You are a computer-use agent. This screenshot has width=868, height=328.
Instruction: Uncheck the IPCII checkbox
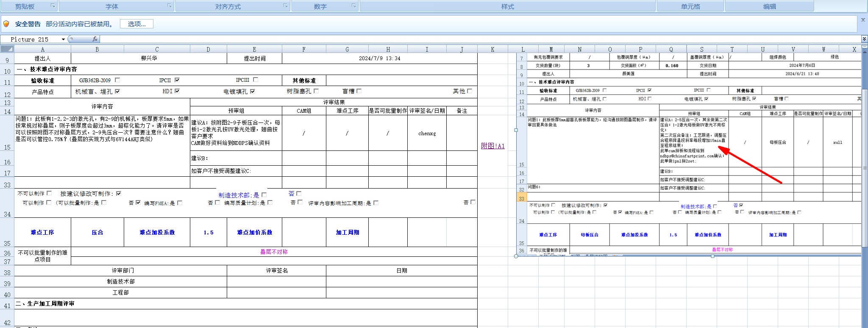click(x=177, y=80)
